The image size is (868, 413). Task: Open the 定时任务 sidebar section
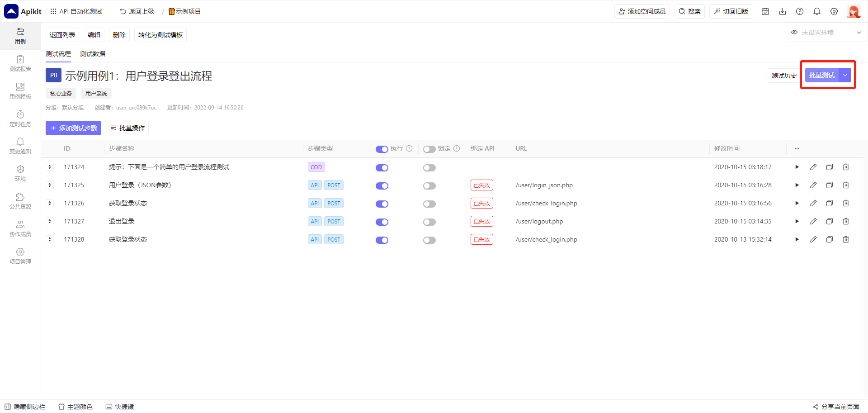20,119
